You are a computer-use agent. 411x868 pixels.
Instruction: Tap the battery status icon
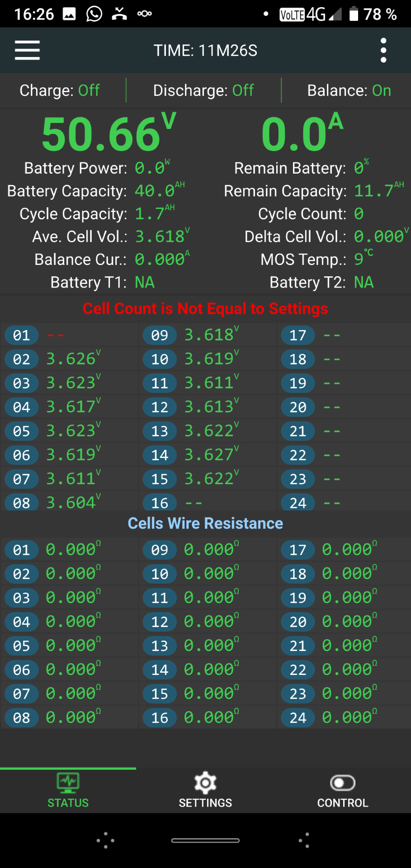click(x=354, y=14)
